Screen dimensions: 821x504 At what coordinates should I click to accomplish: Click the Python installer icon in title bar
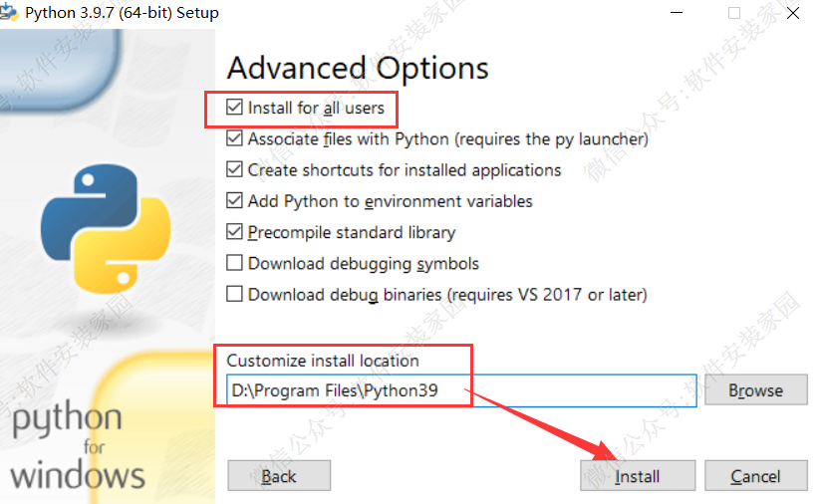coord(11,13)
